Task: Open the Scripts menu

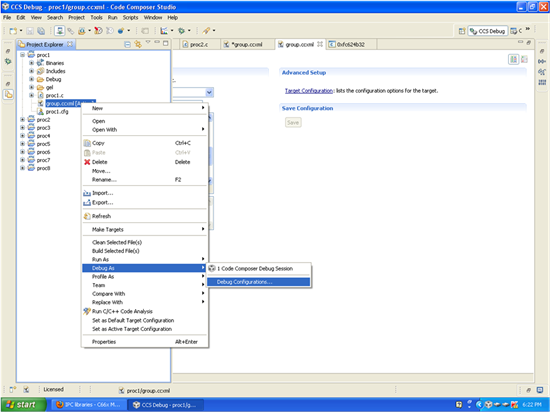Action: tap(130, 18)
